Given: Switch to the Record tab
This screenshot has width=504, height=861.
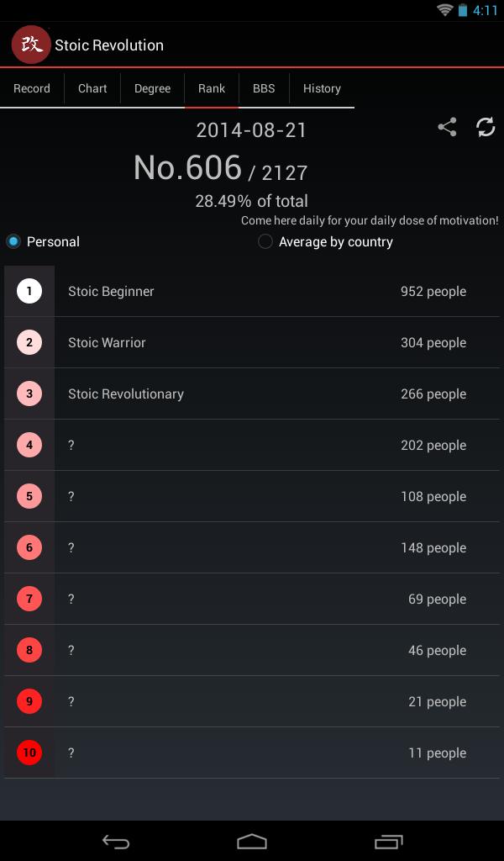Looking at the screenshot, I should (32, 88).
